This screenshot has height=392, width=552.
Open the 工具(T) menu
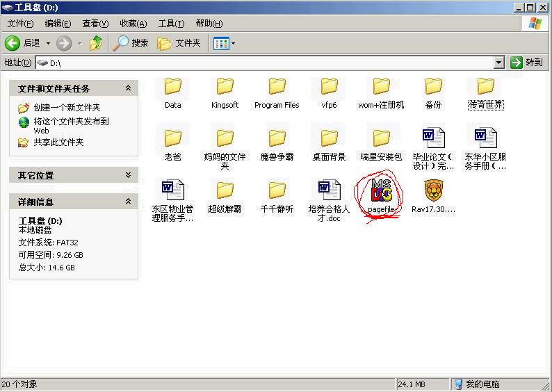tap(171, 24)
